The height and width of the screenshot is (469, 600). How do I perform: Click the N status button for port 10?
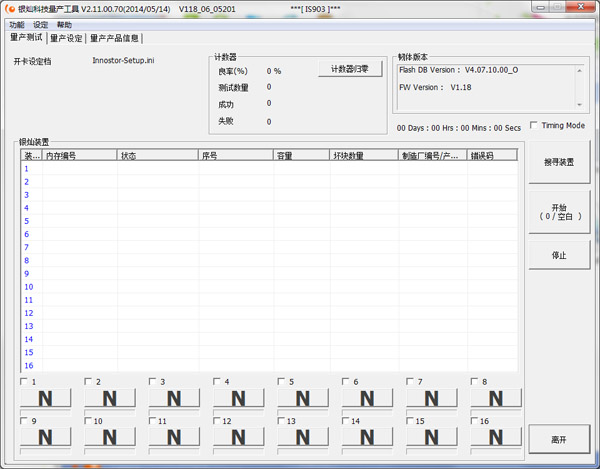click(110, 437)
